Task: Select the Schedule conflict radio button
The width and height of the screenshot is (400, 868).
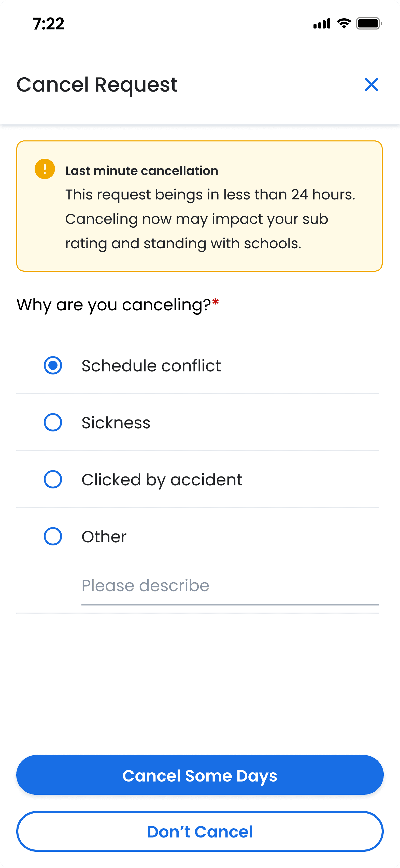Action: tap(53, 365)
